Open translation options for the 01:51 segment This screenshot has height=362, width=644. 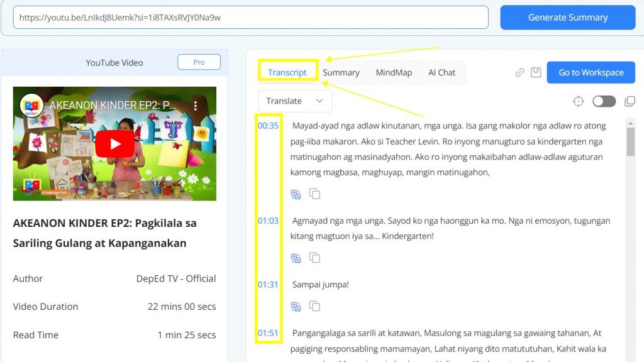296,359
